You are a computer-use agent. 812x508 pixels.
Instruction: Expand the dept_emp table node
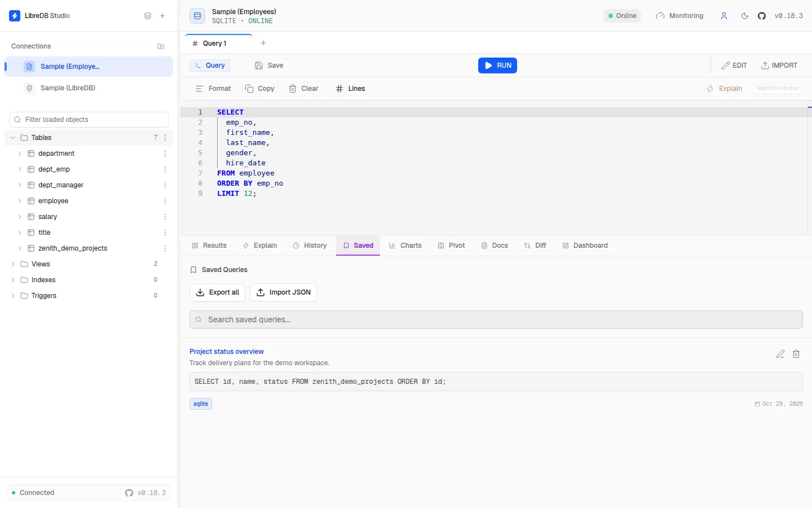point(20,169)
